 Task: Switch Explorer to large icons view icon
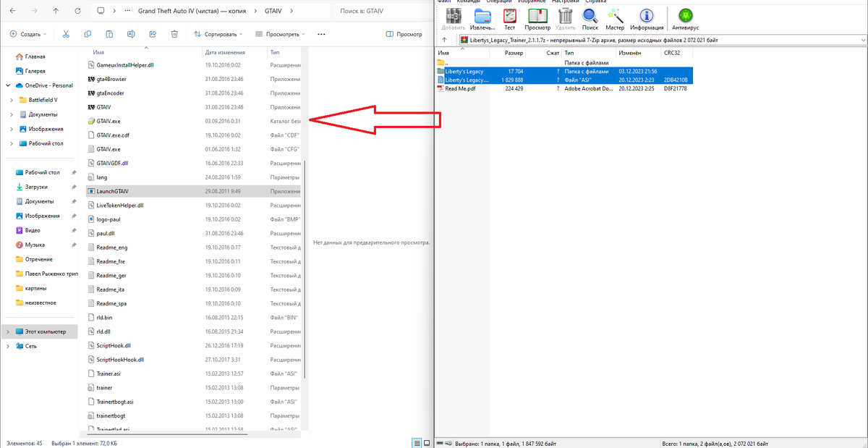point(427,442)
